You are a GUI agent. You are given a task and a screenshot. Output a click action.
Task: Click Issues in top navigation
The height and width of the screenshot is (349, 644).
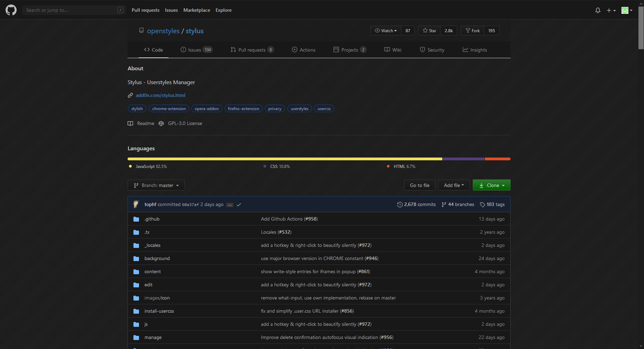click(171, 10)
